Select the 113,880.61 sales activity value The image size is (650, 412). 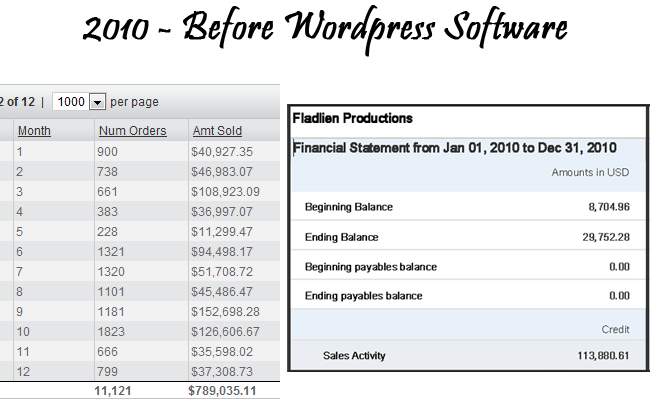(599, 355)
